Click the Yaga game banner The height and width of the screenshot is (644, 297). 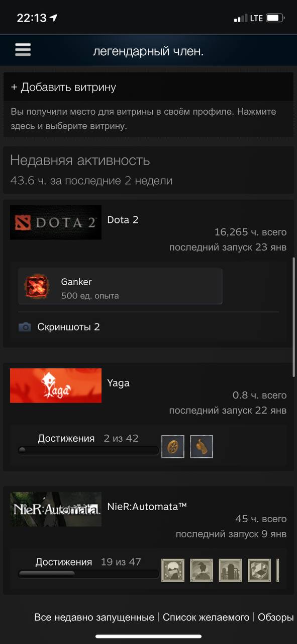56,385
